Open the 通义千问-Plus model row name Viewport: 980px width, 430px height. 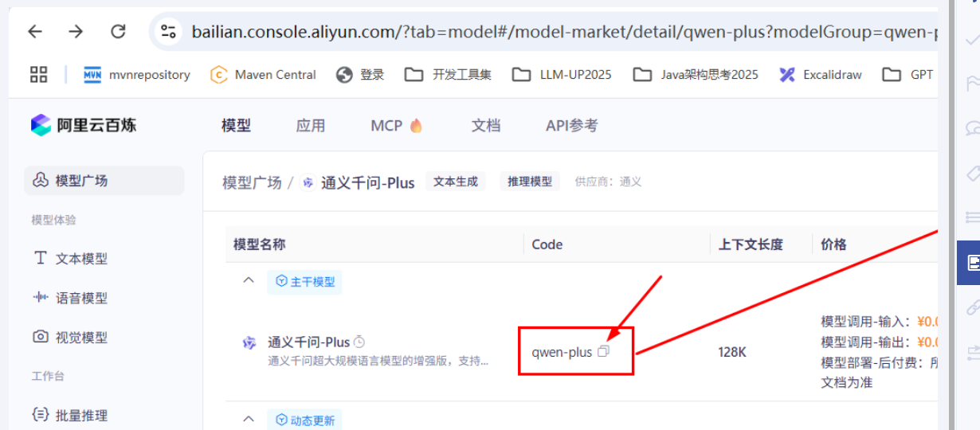coord(308,342)
